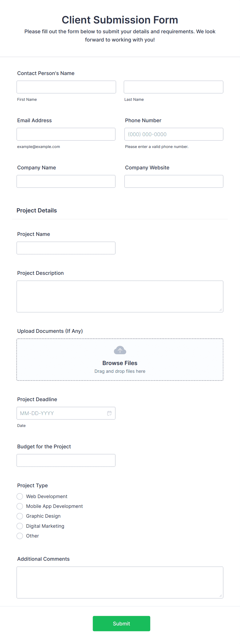240x644 pixels.
Task: Click Browse Files to upload documents
Action: (120, 363)
